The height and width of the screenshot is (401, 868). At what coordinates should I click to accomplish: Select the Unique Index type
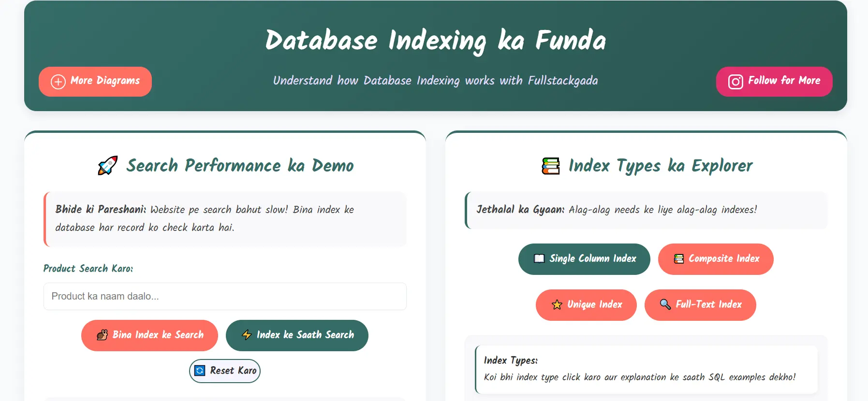(x=586, y=305)
